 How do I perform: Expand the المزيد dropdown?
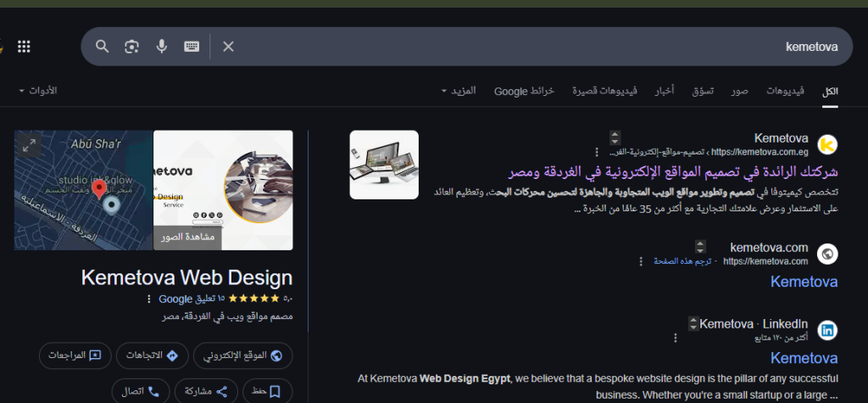459,90
